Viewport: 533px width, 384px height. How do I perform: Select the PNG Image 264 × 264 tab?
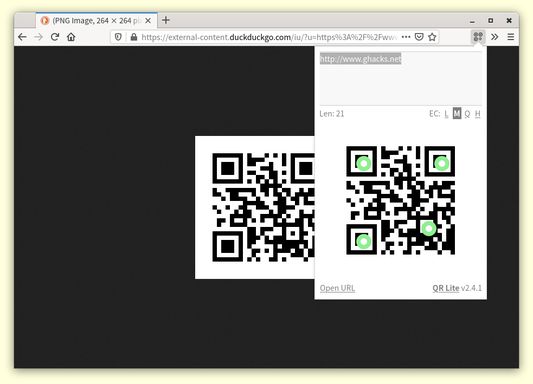click(97, 21)
